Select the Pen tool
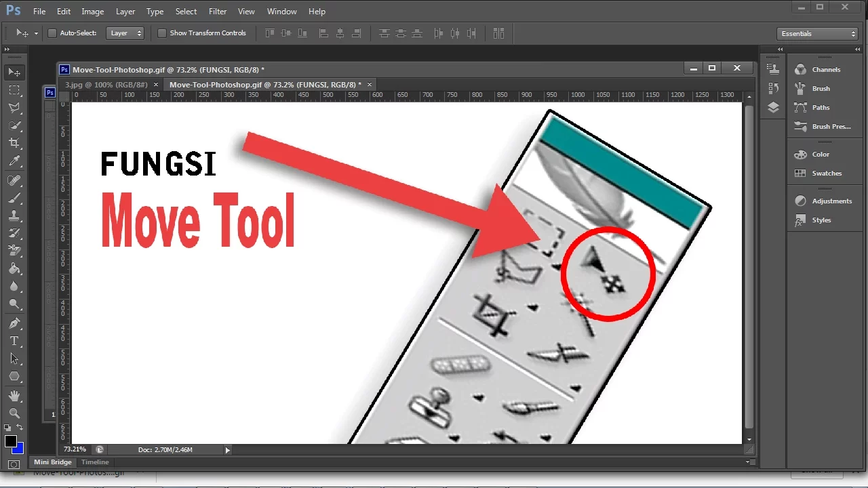 pos(14,323)
